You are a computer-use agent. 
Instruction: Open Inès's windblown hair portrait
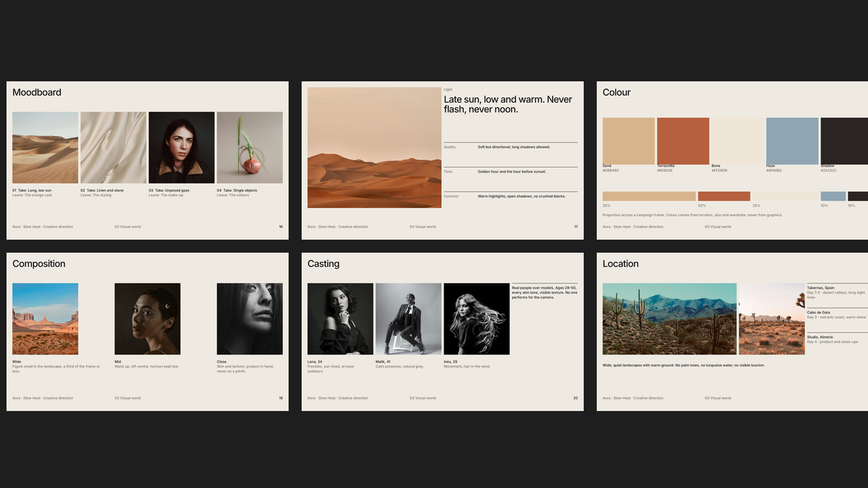[477, 319]
